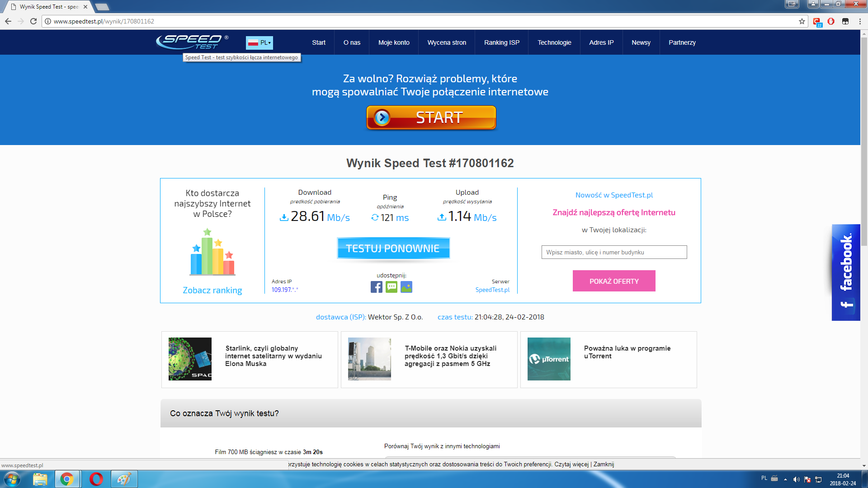This screenshot has width=868, height=488.
Task: Click the keyboard tray icon
Action: coord(774,478)
